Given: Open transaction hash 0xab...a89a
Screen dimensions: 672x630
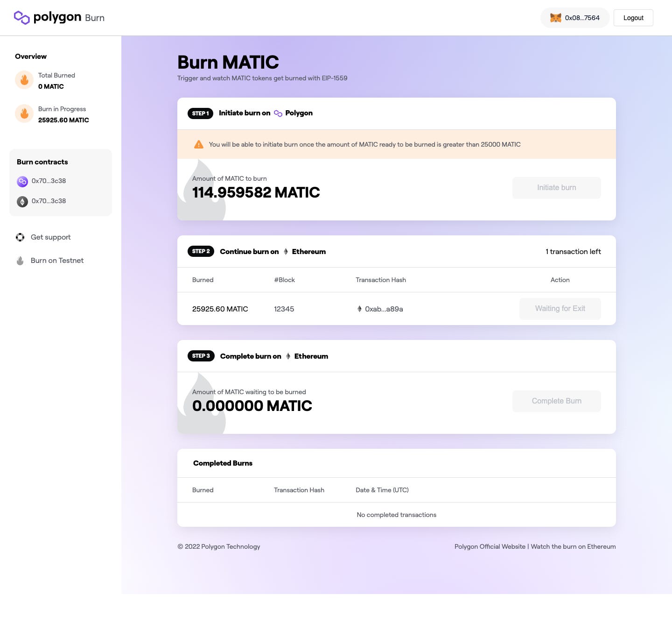Looking at the screenshot, I should 384,309.
